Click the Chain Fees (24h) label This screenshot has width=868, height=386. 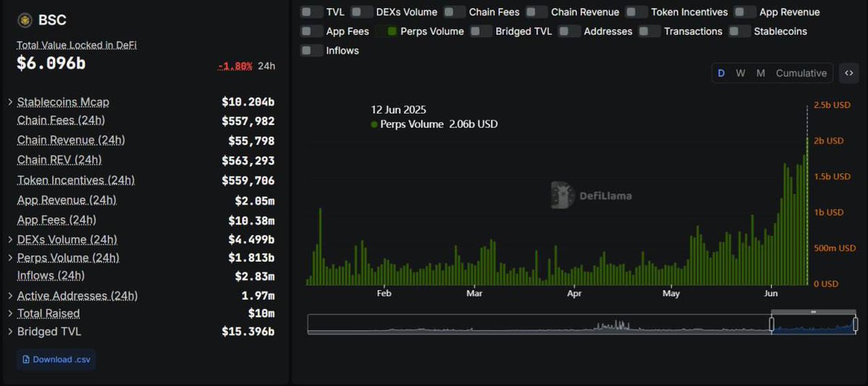pyautogui.click(x=61, y=120)
